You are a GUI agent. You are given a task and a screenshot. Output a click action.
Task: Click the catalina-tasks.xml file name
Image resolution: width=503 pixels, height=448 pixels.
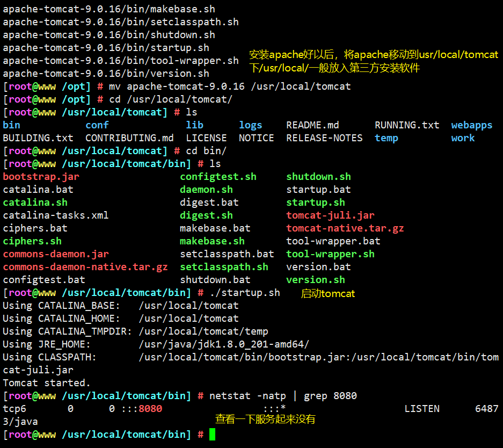55,215
